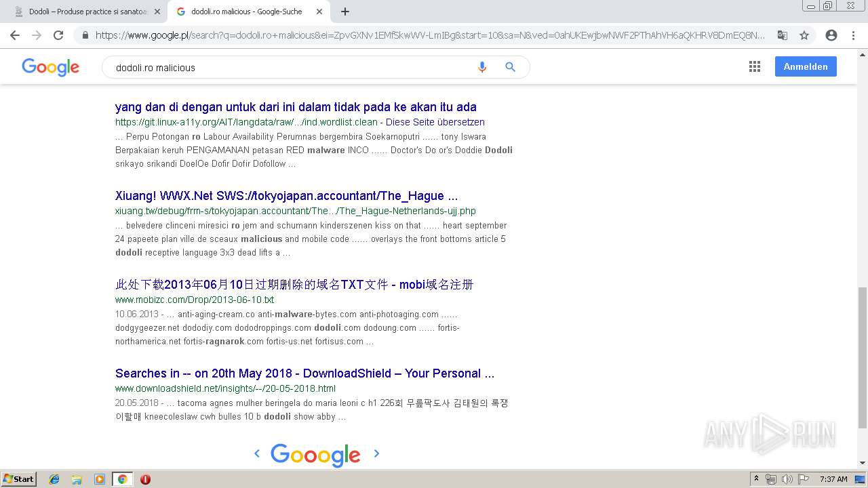This screenshot has width=868, height=488.
Task: Open the Xiuang! WWX.Net result
Action: point(286,196)
